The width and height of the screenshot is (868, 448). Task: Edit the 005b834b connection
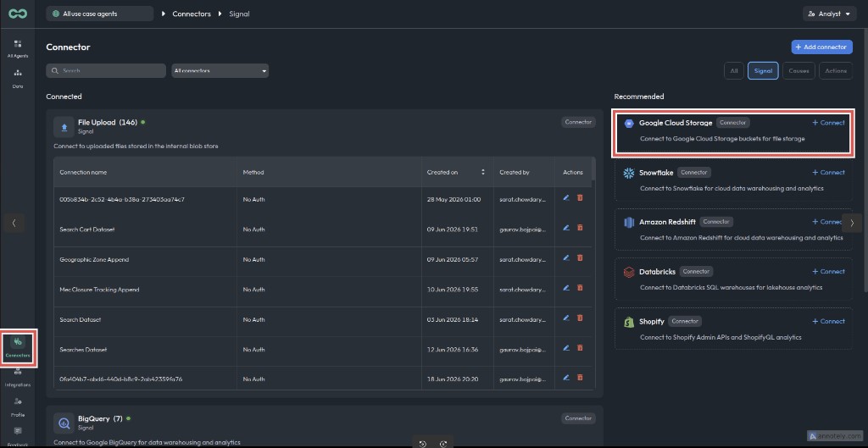click(565, 197)
